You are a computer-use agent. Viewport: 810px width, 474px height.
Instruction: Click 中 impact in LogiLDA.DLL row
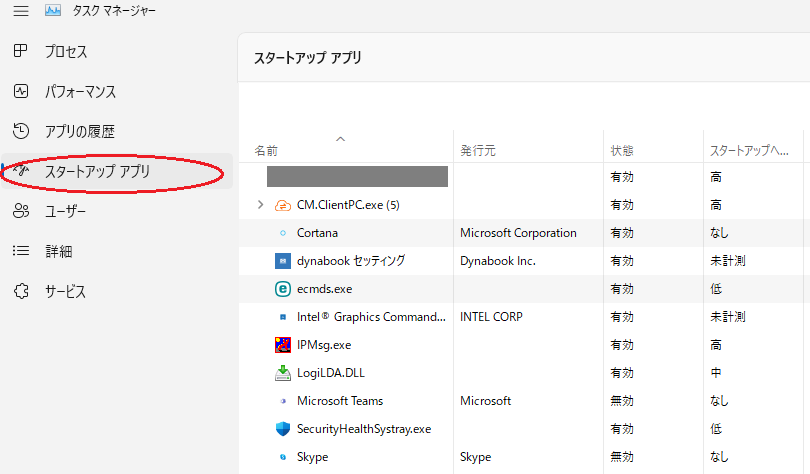coord(715,373)
